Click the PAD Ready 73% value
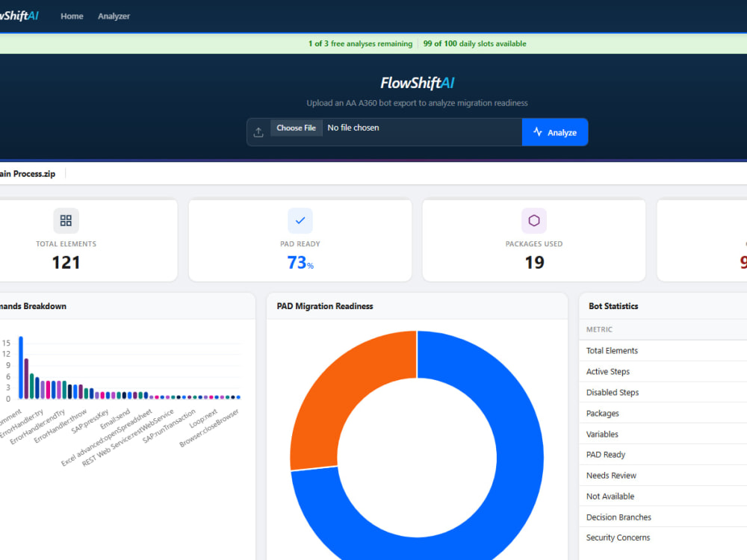Screen dimensions: 747x560 (x=300, y=262)
